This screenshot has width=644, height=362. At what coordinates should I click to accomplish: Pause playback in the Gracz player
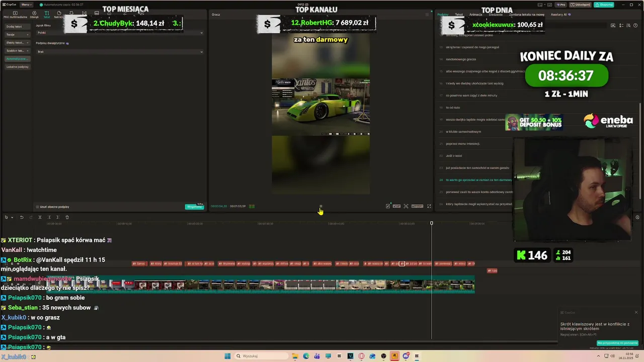coord(320,206)
